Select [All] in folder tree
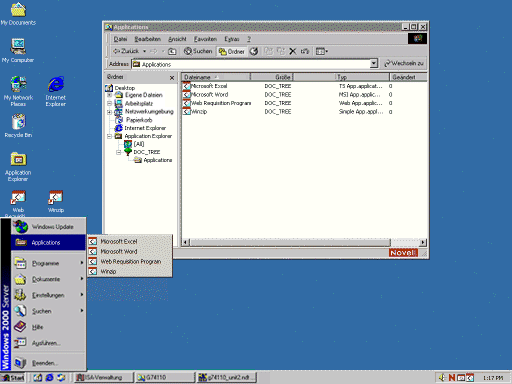This screenshot has width=512, height=384. (139, 144)
